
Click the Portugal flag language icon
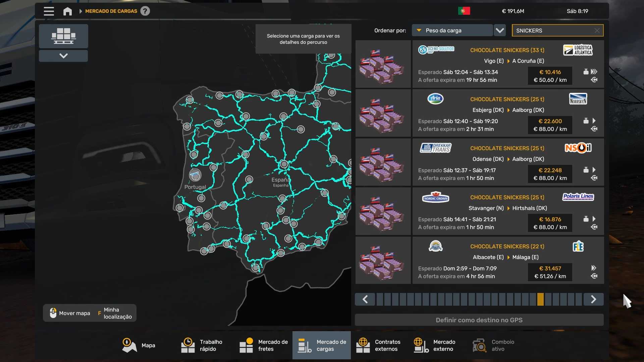[x=464, y=11]
